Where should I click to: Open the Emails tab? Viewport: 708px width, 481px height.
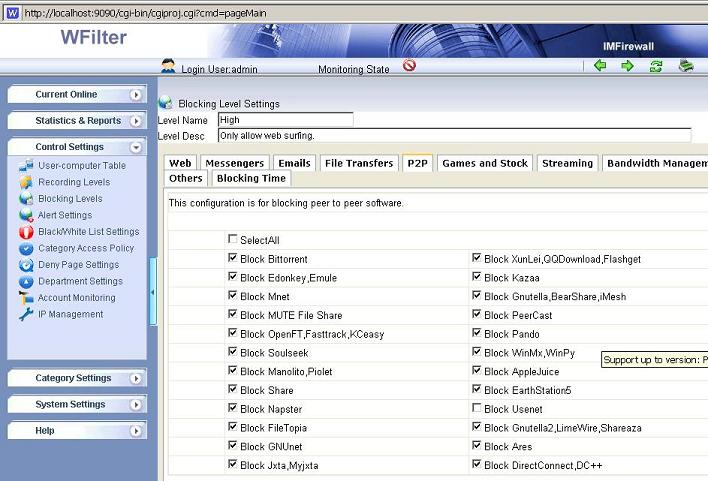click(x=294, y=163)
